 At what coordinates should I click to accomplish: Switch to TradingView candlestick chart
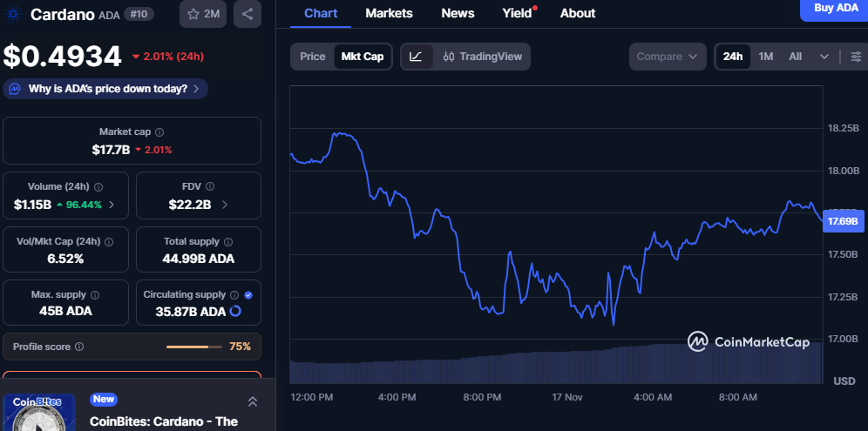tap(482, 57)
